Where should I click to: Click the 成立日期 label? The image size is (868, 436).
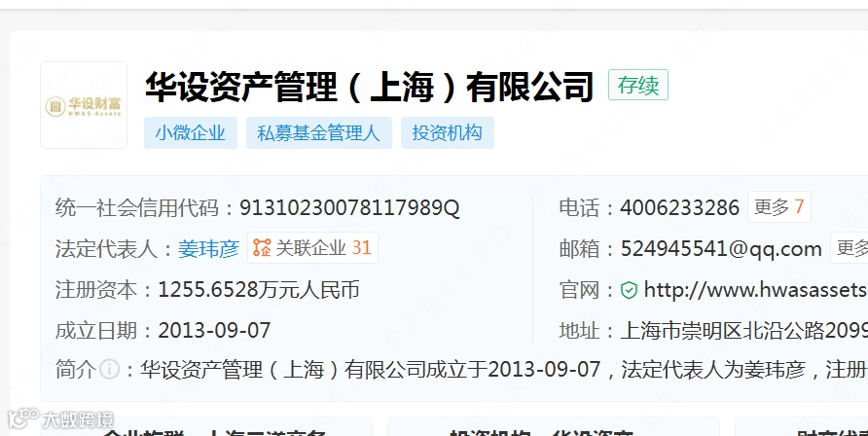[x=96, y=330]
